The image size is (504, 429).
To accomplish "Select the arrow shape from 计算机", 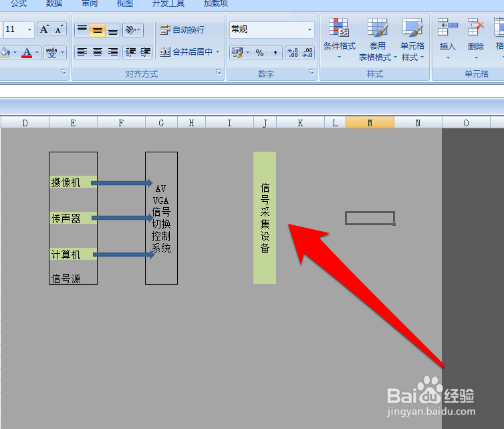I will click(124, 255).
